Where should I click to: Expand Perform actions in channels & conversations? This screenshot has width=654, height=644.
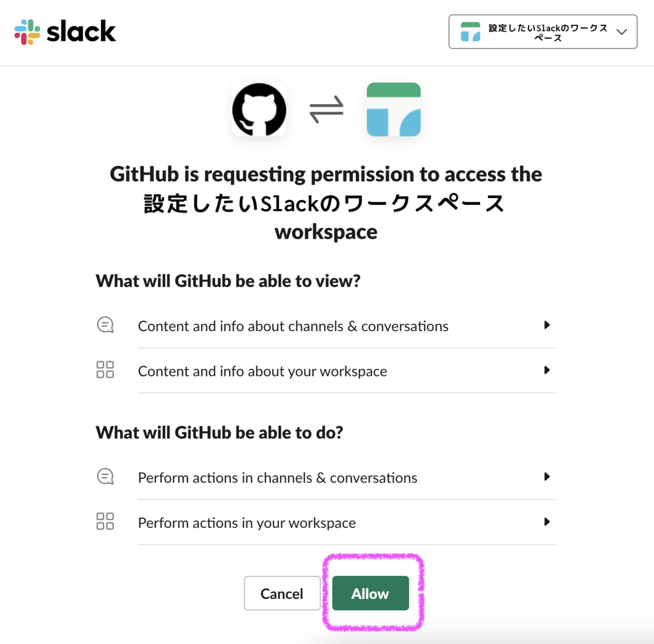547,477
